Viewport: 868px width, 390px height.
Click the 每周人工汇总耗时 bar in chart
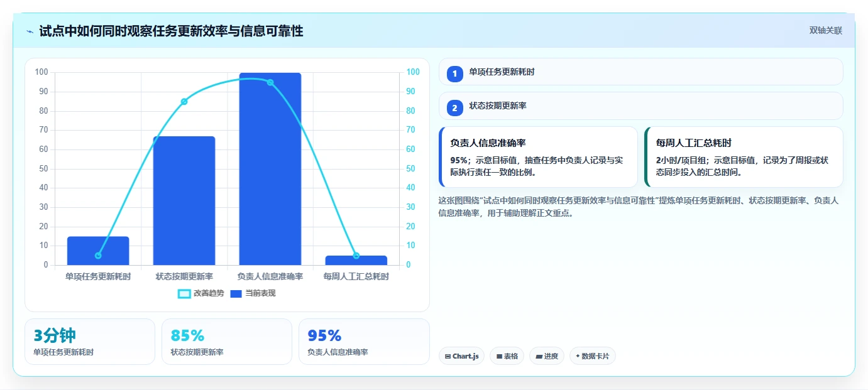[356, 260]
